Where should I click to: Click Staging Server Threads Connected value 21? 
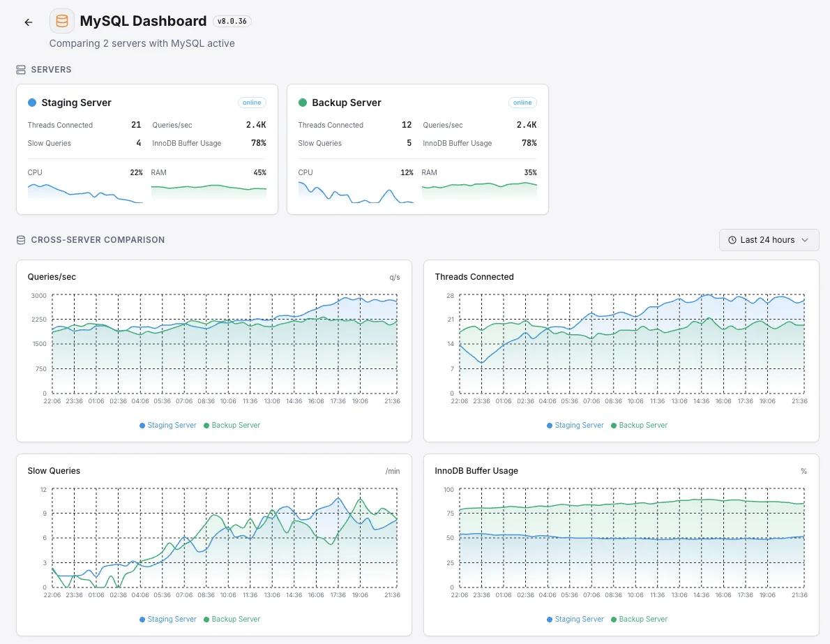[x=136, y=125]
